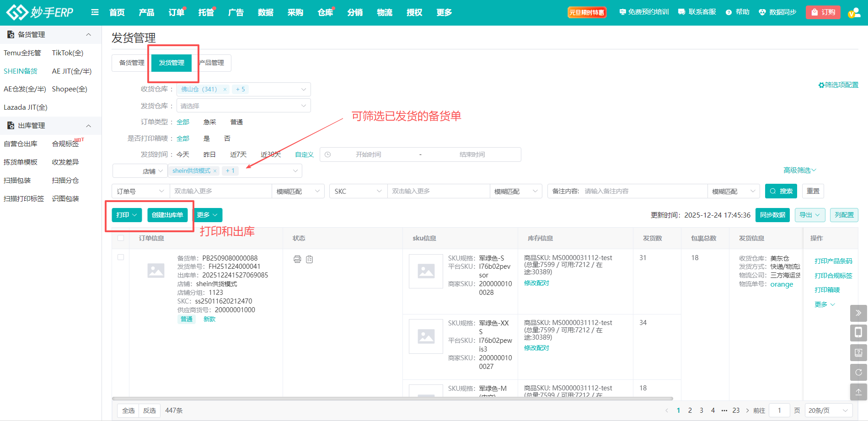Tick the select-all checkbox in table header
The height and width of the screenshot is (421, 868).
121,238
